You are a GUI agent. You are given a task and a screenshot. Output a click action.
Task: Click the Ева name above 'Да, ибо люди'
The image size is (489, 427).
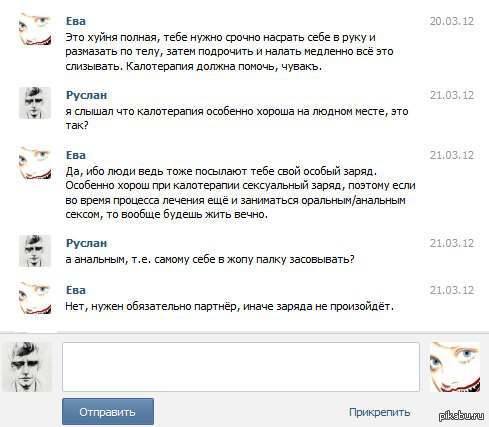coord(76,155)
